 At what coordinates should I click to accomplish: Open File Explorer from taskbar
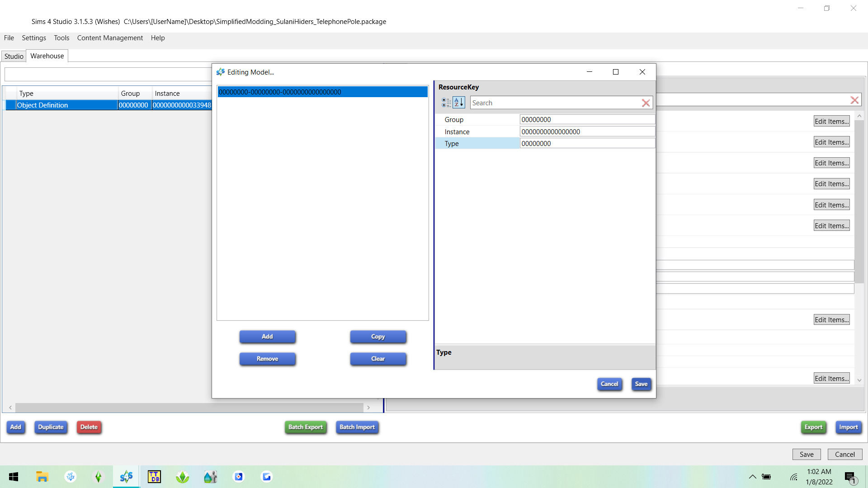[x=42, y=477]
